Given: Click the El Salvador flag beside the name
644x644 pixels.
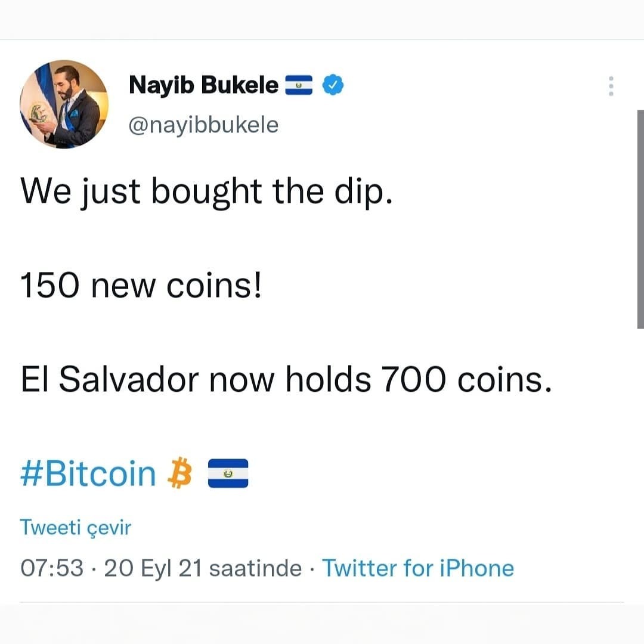Looking at the screenshot, I should [x=299, y=85].
